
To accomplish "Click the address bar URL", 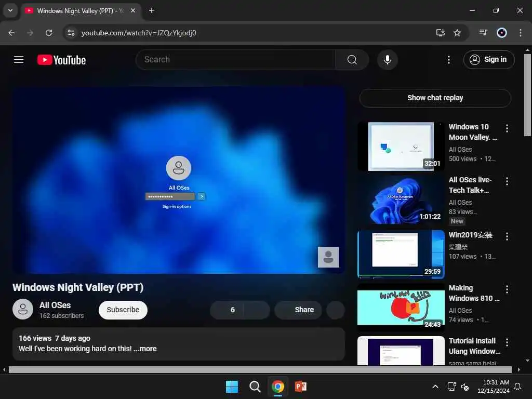I will point(138,33).
